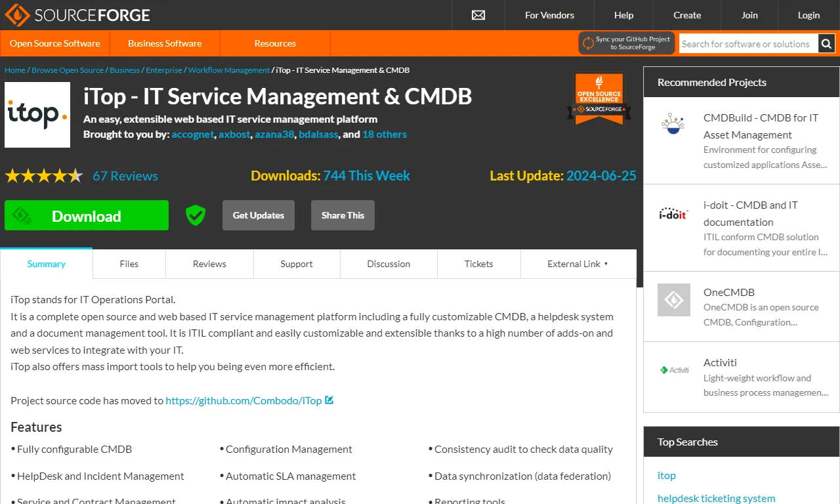Click the green Download button
This screenshot has width=840, height=504.
(x=87, y=215)
